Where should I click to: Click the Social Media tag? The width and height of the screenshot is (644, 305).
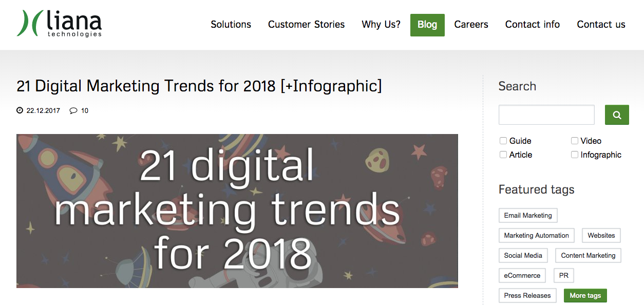523,255
